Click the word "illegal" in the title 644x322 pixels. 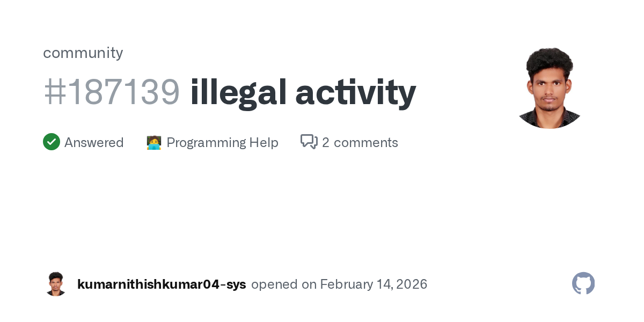239,92
